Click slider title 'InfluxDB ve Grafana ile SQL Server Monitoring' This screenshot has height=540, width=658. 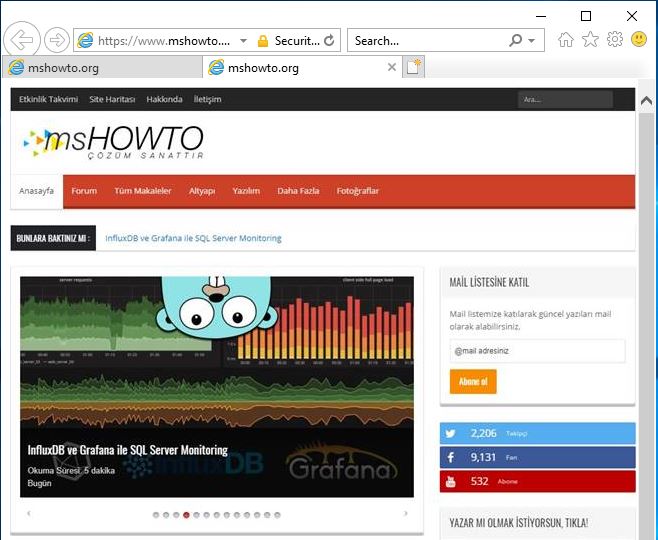[128, 450]
